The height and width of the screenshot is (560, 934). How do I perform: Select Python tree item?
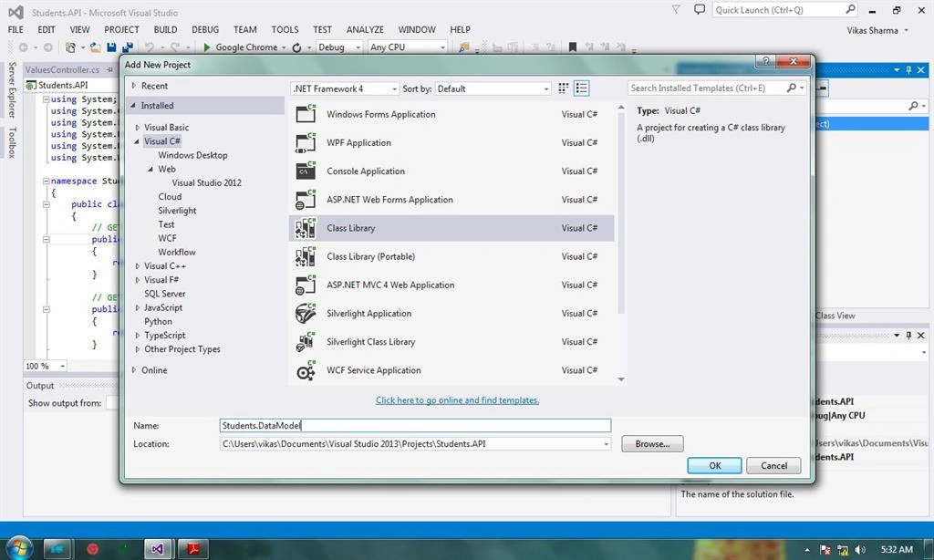(158, 322)
